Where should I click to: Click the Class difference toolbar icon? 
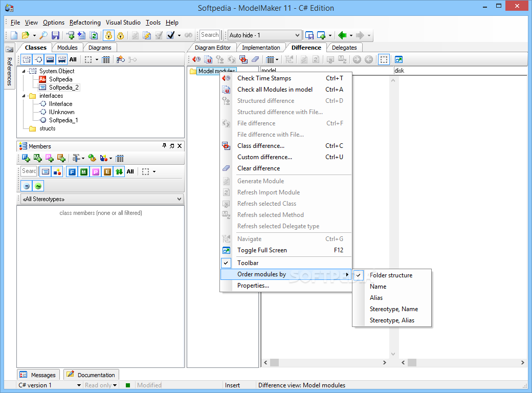point(243,59)
